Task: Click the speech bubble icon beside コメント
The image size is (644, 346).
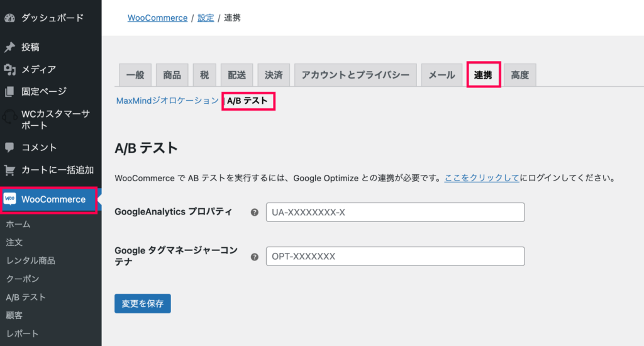Action: (9, 148)
